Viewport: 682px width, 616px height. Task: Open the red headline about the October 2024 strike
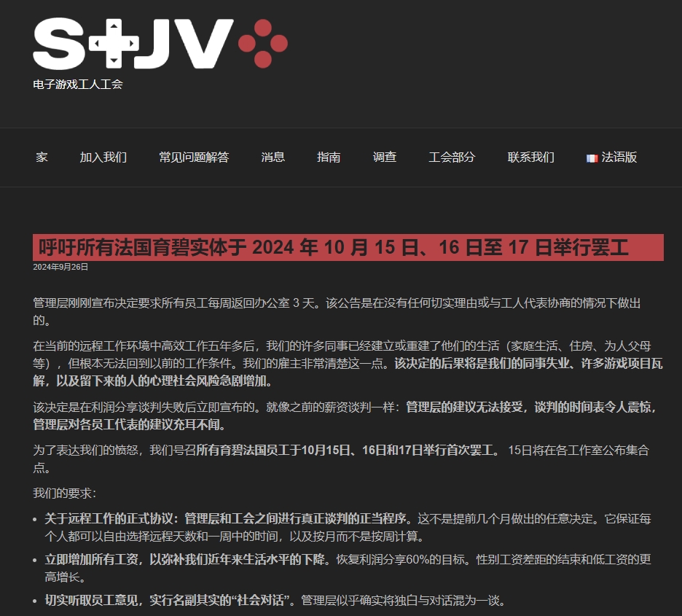click(348, 247)
